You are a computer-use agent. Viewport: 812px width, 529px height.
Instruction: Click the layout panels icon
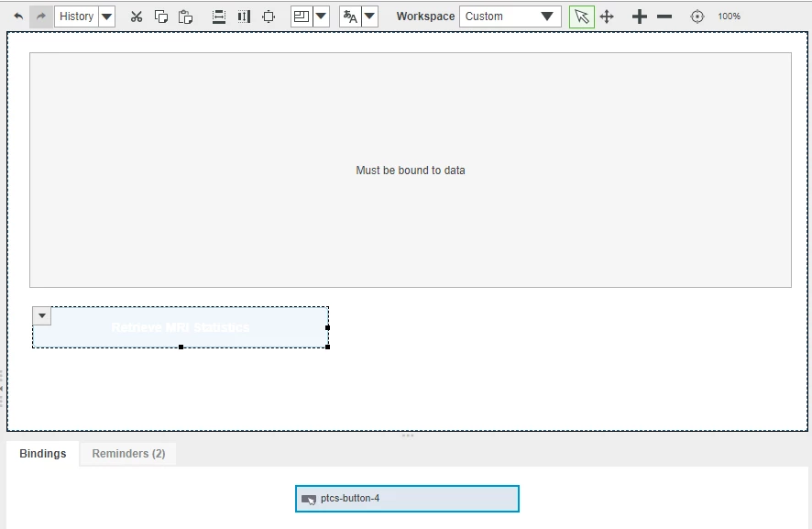[x=302, y=17]
